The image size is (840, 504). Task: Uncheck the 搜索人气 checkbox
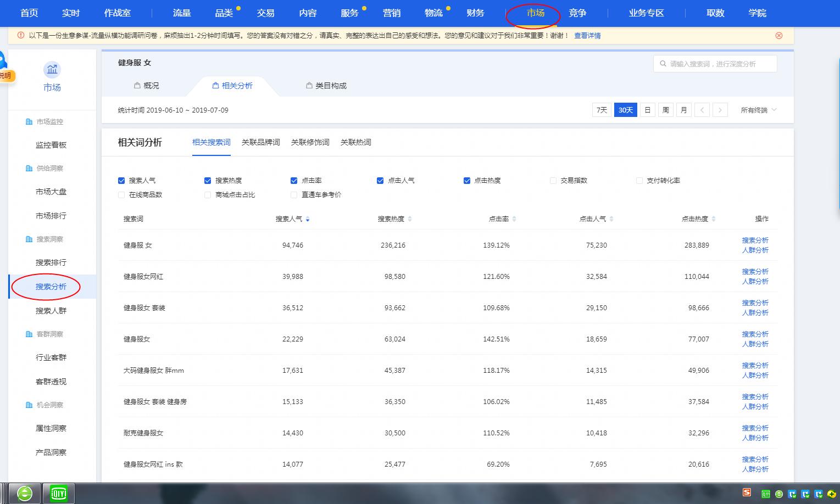coord(121,180)
